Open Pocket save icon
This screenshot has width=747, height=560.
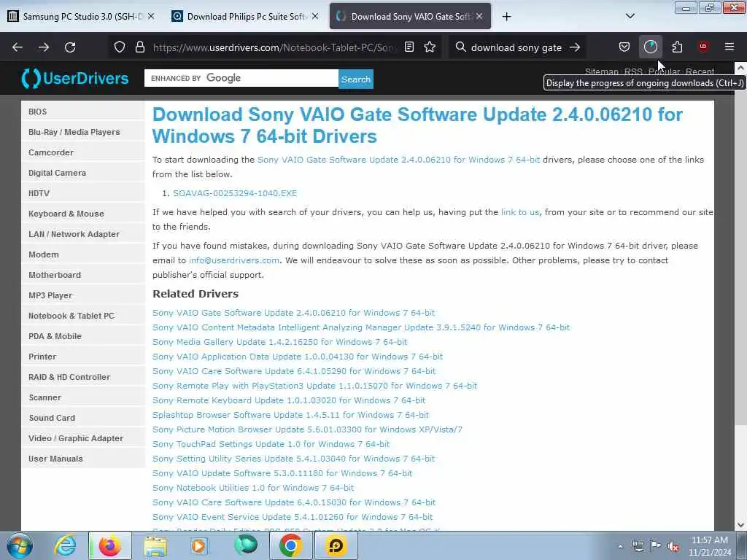tap(624, 47)
